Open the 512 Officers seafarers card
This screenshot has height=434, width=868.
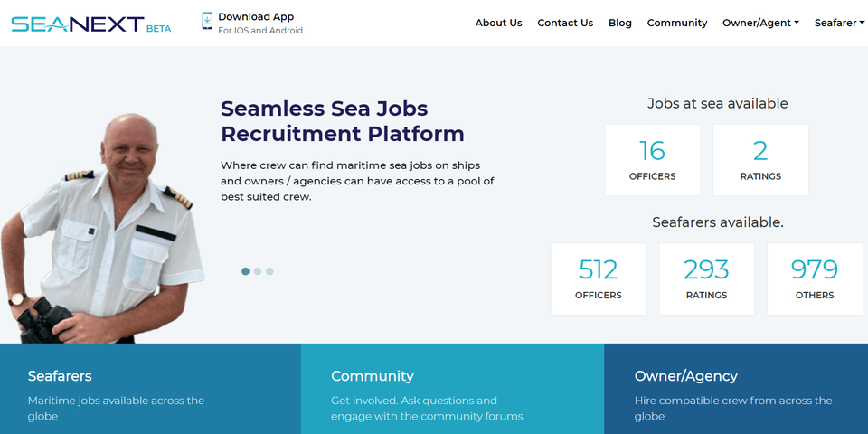598,278
